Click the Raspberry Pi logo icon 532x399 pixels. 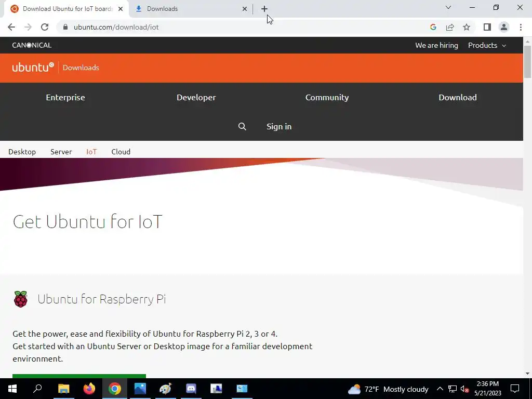21,299
